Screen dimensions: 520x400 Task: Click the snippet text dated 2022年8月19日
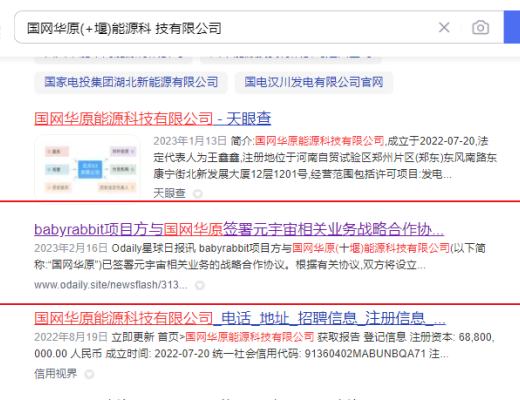264,345
